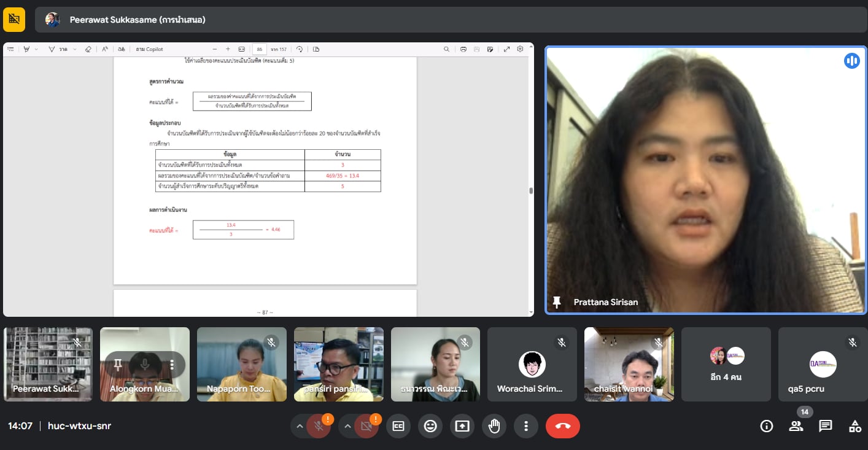The image size is (868, 450).
Task: Click the red leave call button
Action: click(x=562, y=426)
